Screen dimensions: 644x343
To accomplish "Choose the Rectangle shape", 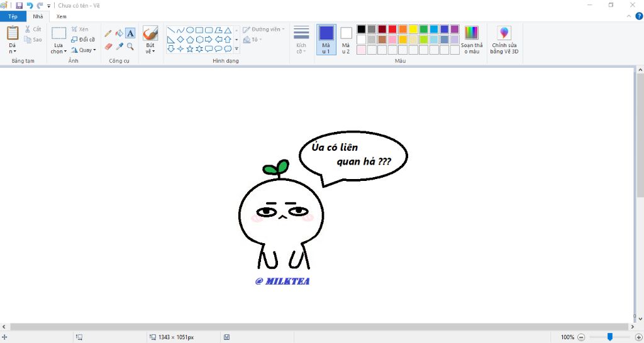I will 199,30.
